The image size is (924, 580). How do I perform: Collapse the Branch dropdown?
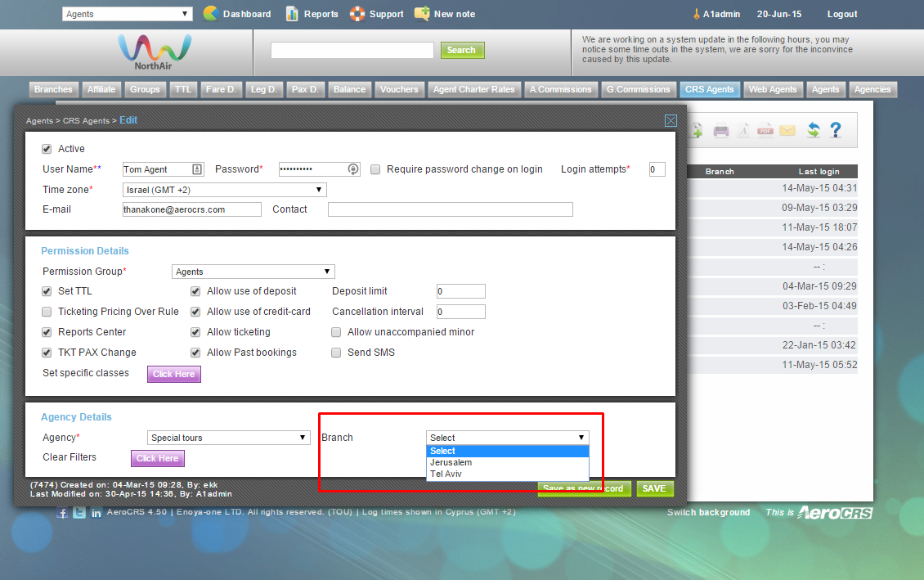coord(507,438)
